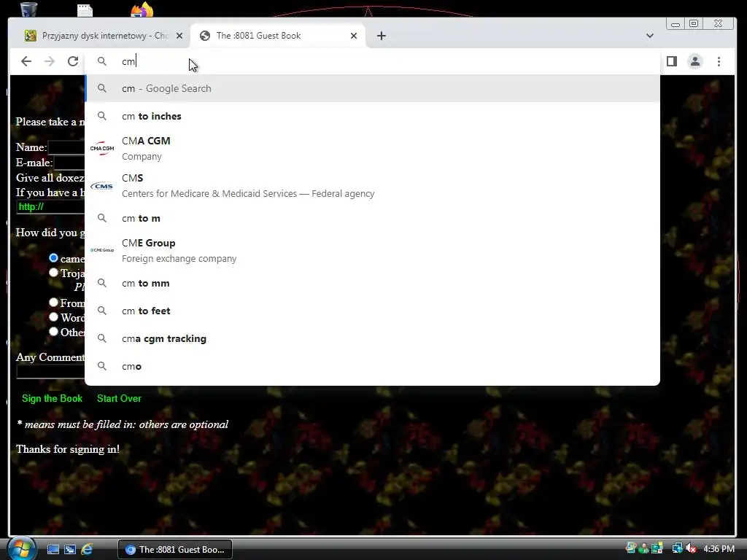Close the Przyjazny dysk internetowy tab

point(179,36)
